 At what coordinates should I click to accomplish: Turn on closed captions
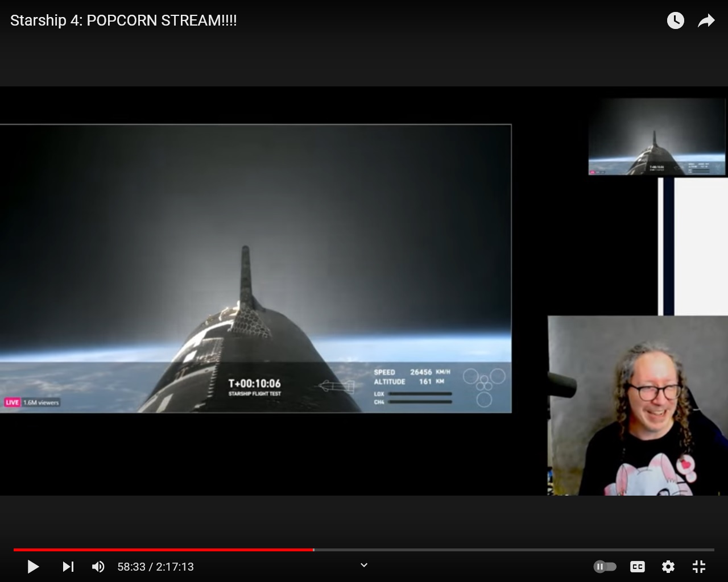coord(638,567)
